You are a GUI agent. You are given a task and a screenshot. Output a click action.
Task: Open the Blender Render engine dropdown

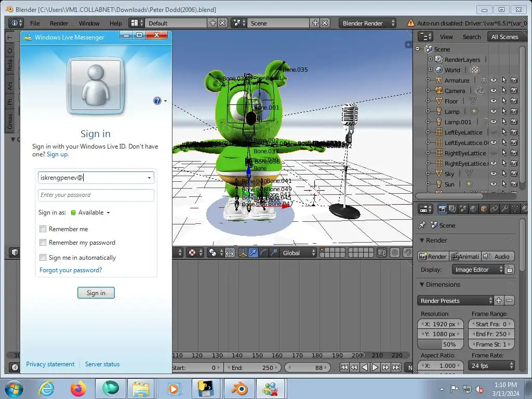pyautogui.click(x=367, y=23)
